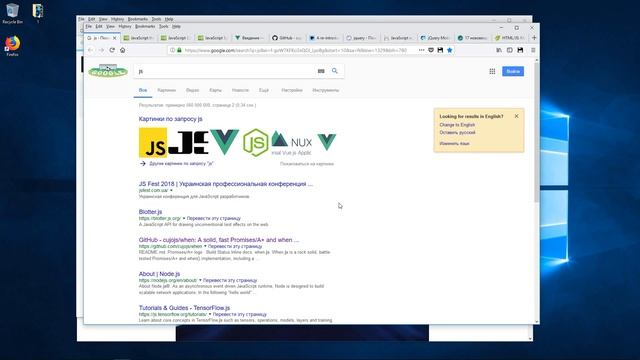Go back using the browser Back arrow
Image resolution: width=640 pixels, height=360 pixels.
click(90, 50)
